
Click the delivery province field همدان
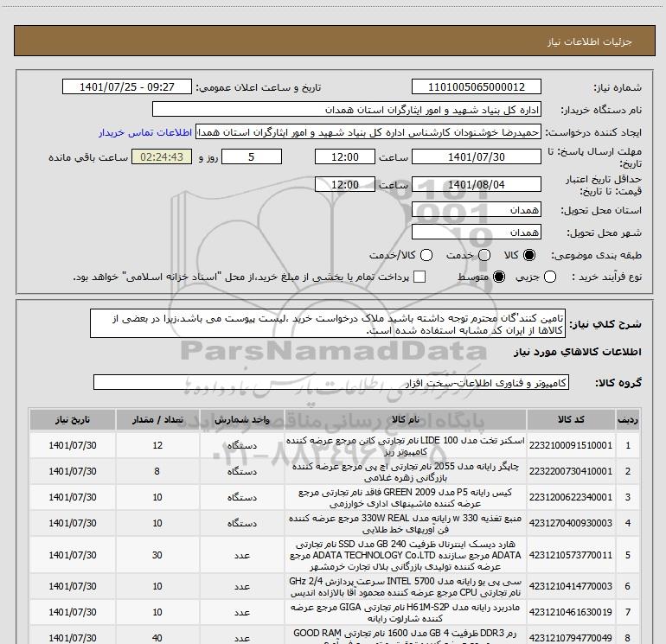[476, 210]
